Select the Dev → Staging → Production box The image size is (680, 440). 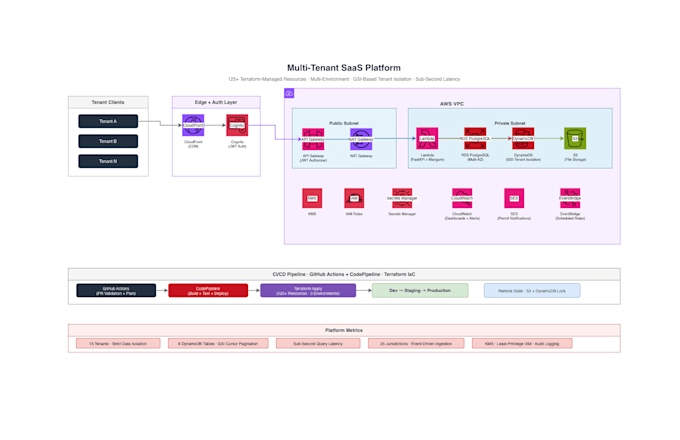point(420,290)
